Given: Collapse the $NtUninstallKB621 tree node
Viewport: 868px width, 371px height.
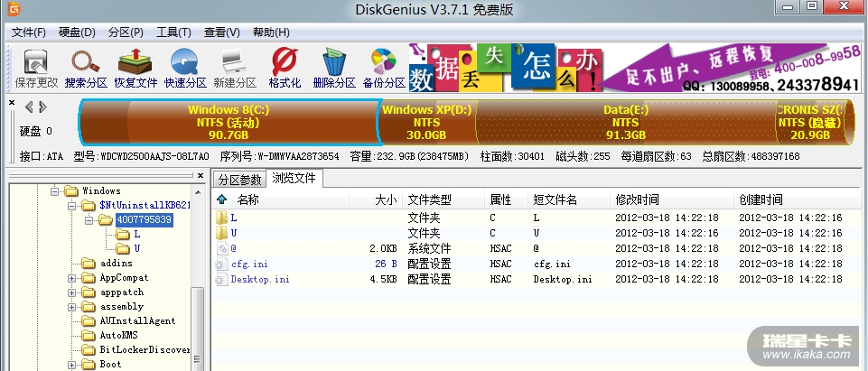Looking at the screenshot, I should 71,206.
